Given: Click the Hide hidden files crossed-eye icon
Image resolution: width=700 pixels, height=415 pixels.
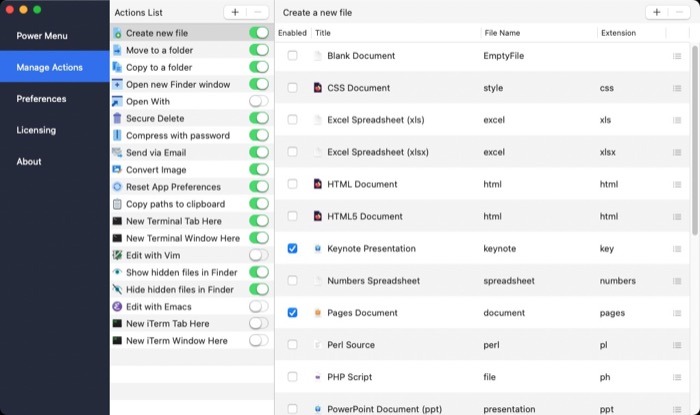Looking at the screenshot, I should pos(117,289).
